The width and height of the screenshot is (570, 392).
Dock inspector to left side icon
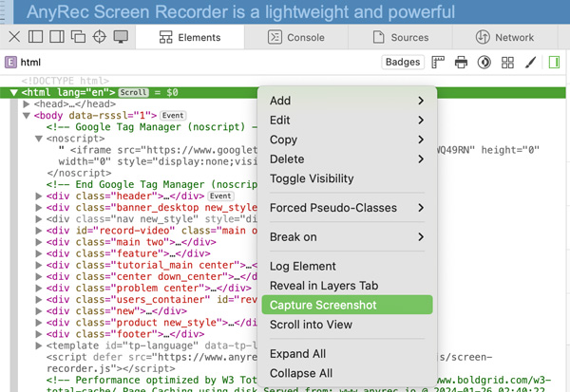point(36,37)
